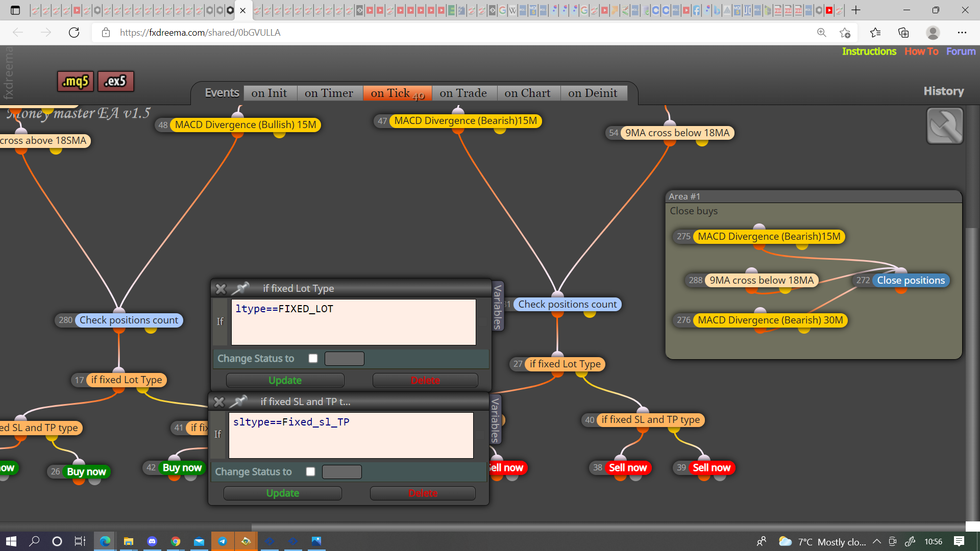Tick Change Status checkbox in SL TP dialog
This screenshot has height=551, width=980.
tap(310, 472)
